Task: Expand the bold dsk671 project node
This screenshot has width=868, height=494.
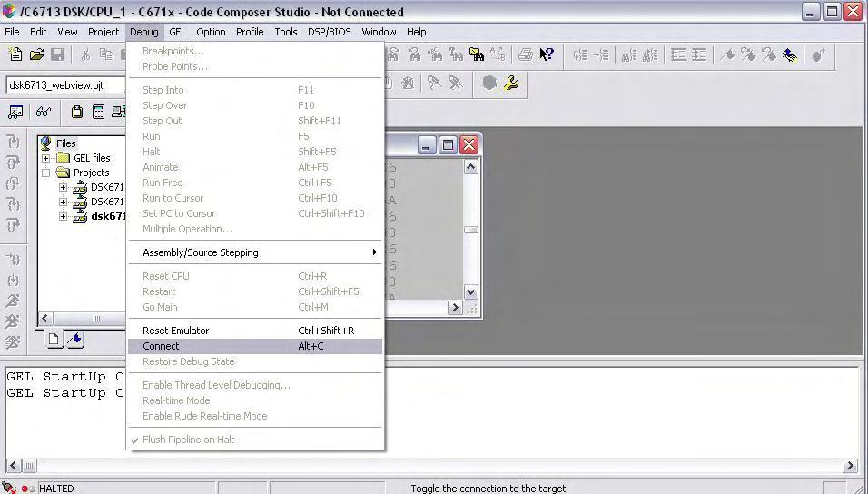Action: coord(64,216)
